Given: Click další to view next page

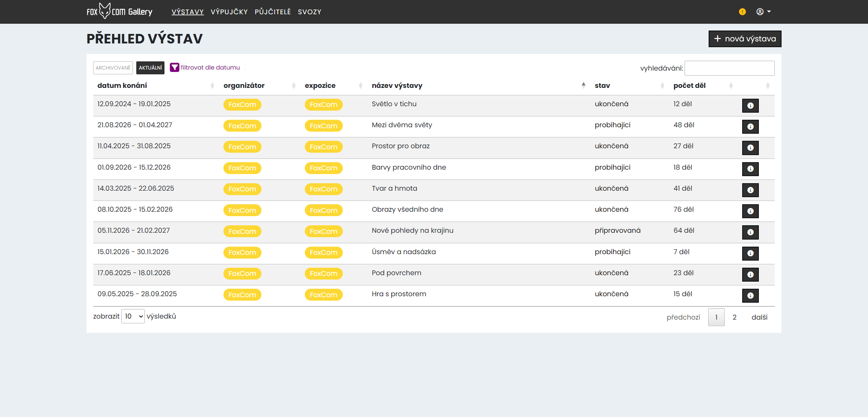Looking at the screenshot, I should click(x=759, y=317).
